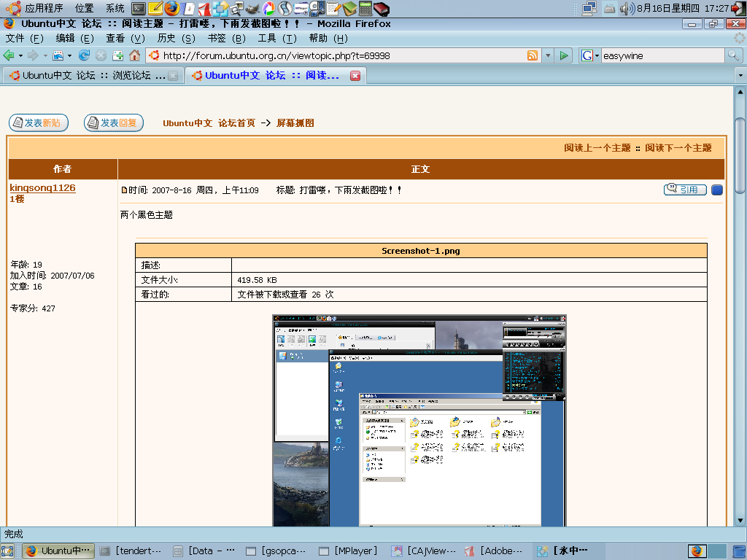The height and width of the screenshot is (560, 747).
Task: Launch the calculator from the top panel
Action: 365,9
